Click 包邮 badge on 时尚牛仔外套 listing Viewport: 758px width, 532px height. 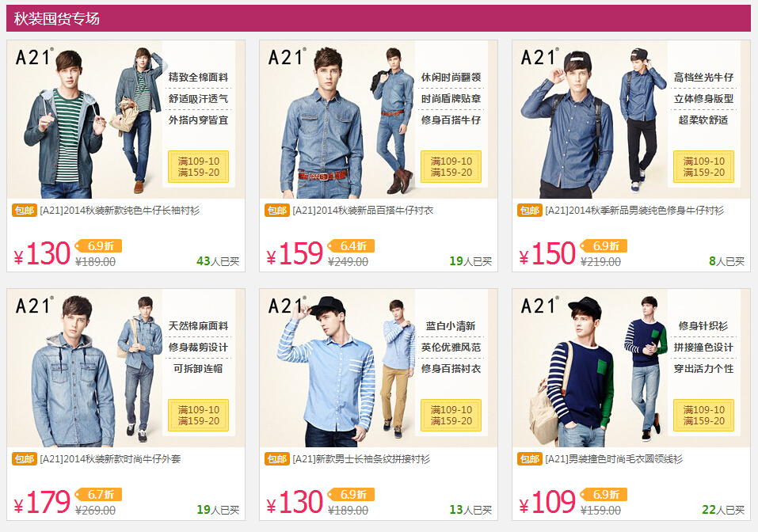(25, 458)
